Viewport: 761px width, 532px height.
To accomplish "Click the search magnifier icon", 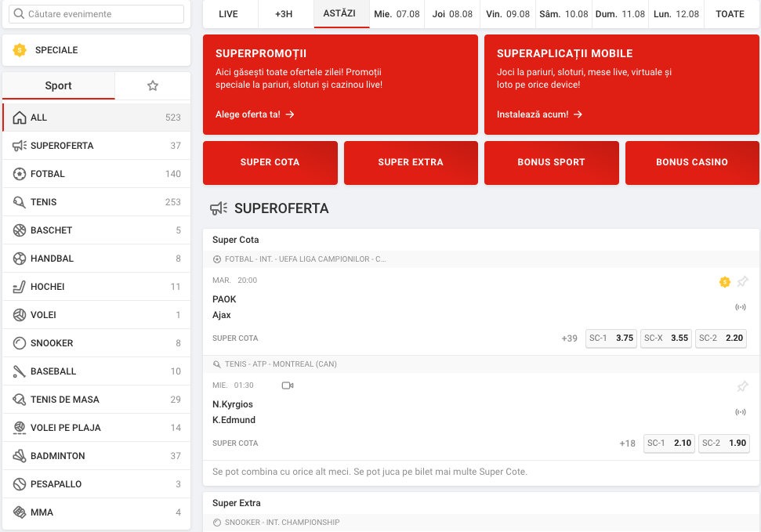I will tap(19, 13).
